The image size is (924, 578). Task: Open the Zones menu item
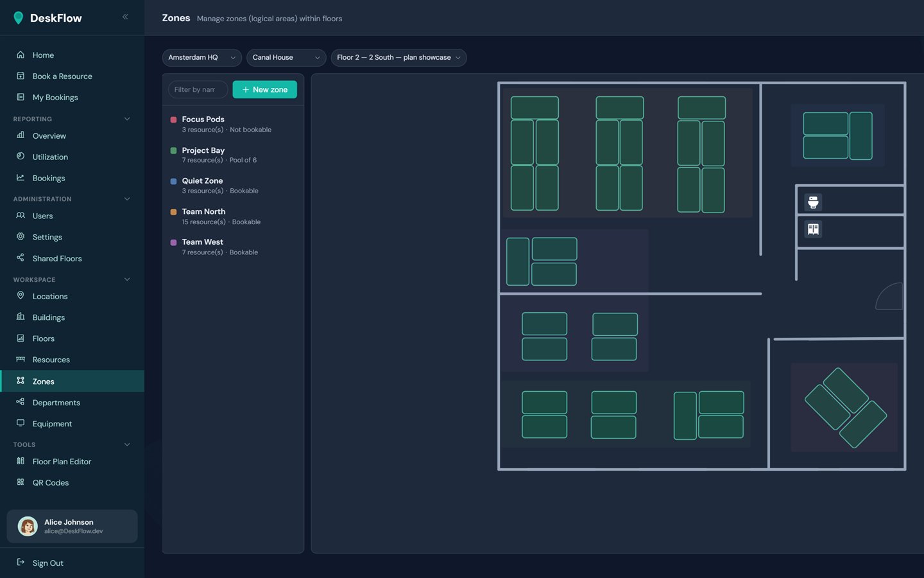pyautogui.click(x=72, y=381)
